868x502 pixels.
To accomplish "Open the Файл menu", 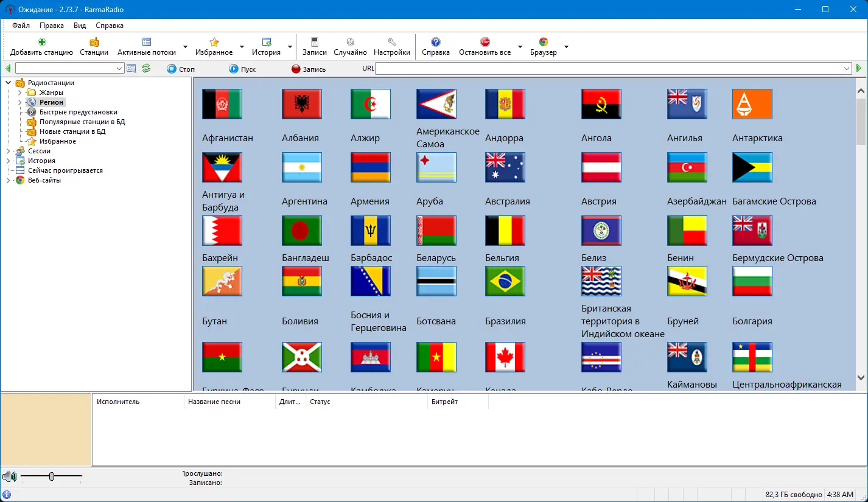I will [20, 25].
